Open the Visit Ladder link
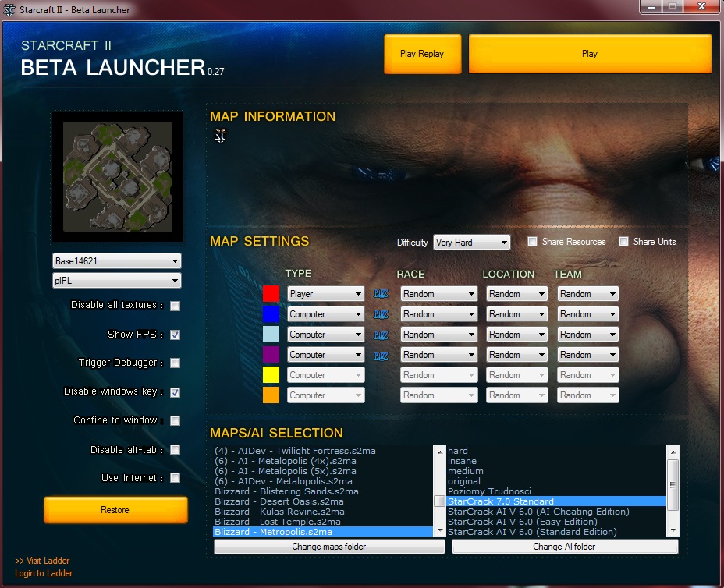This screenshot has height=588, width=724. click(42, 561)
